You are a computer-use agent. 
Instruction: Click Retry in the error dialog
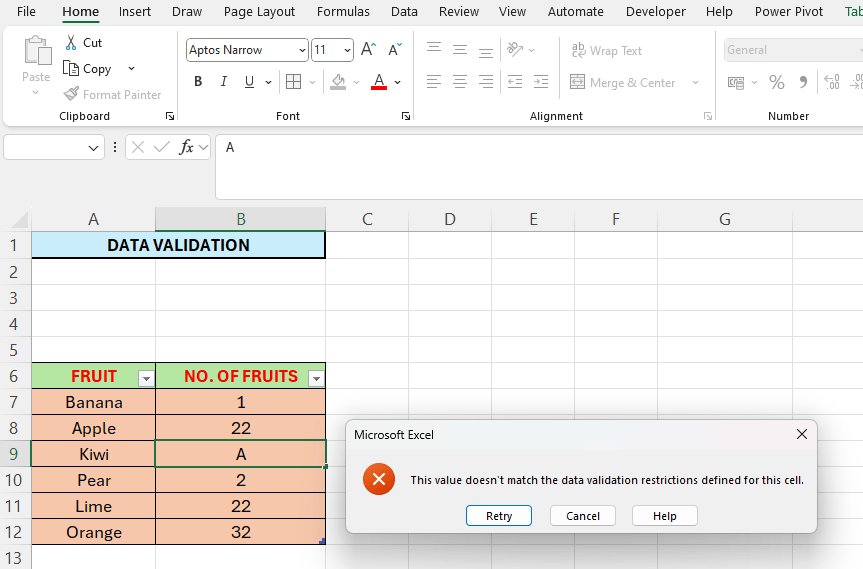(x=499, y=516)
